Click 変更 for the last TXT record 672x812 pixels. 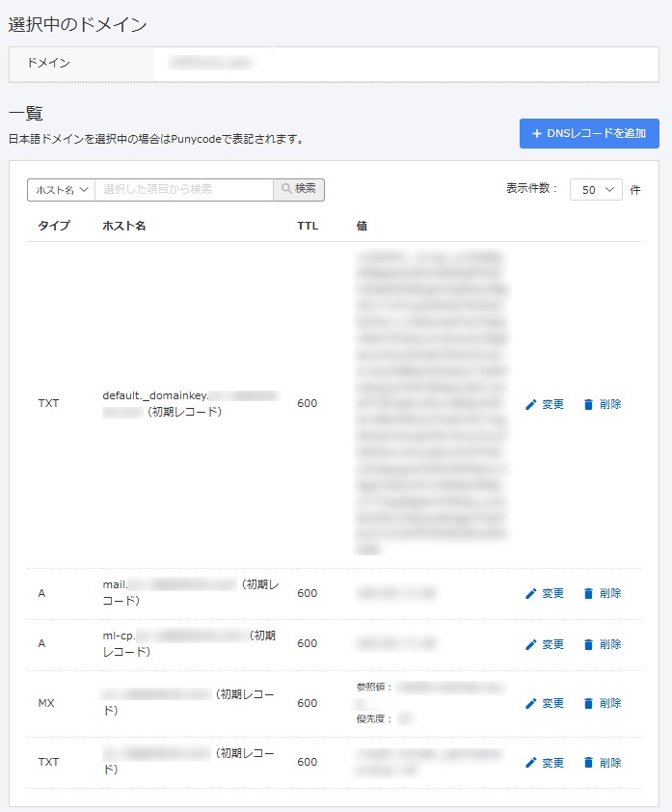click(545, 762)
